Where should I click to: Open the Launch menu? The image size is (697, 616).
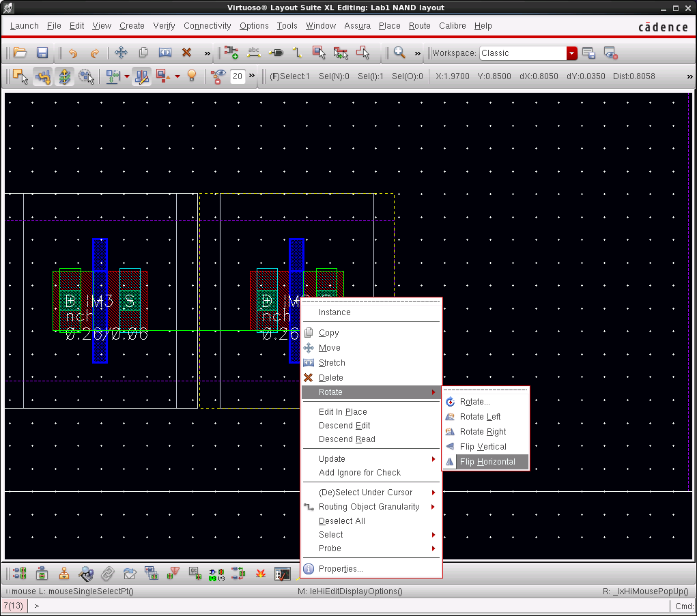(x=25, y=26)
